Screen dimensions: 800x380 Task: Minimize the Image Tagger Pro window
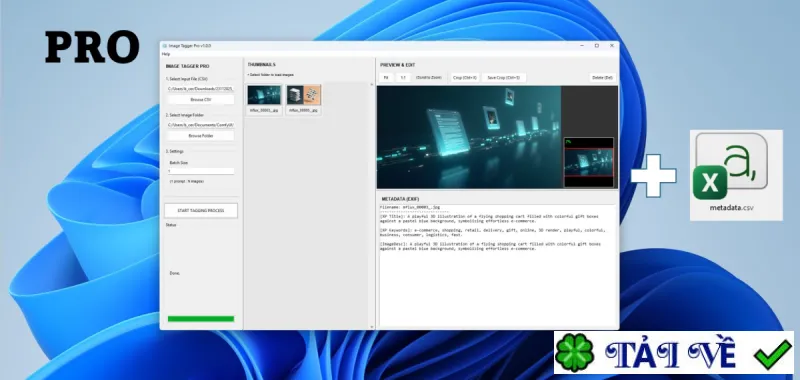[x=582, y=46]
